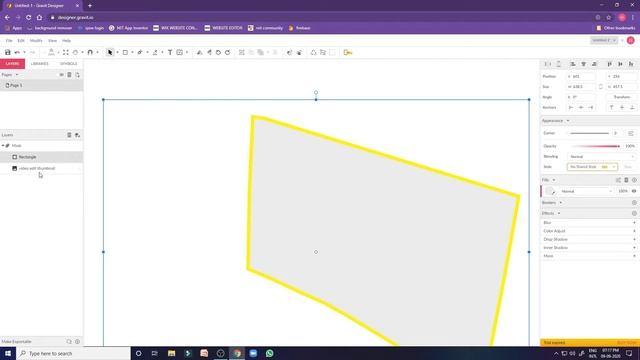Click the yellow Export icon in toolbar
This screenshot has width=640, height=360.
coord(348,52)
